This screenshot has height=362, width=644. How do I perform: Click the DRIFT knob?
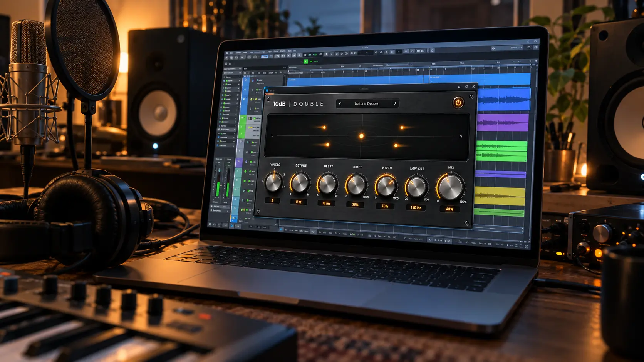click(356, 185)
